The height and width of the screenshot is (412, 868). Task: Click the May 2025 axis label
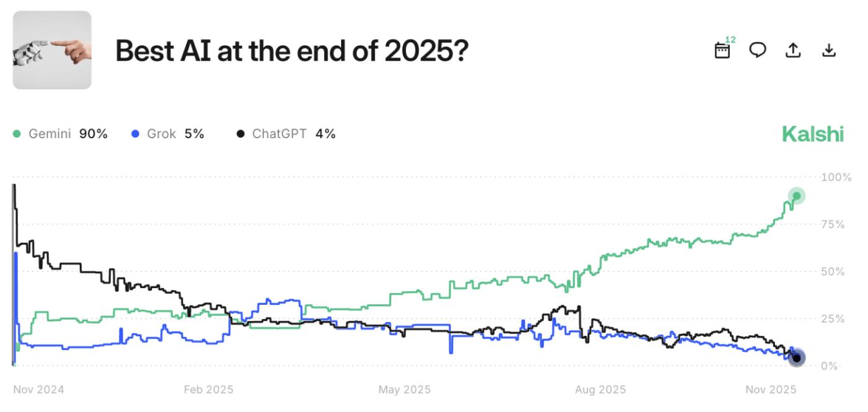tap(404, 390)
